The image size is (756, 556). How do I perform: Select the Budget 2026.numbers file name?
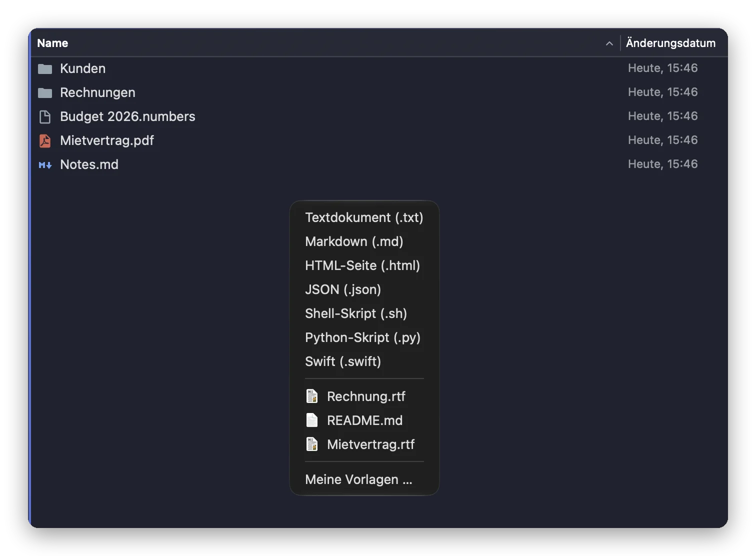(127, 116)
